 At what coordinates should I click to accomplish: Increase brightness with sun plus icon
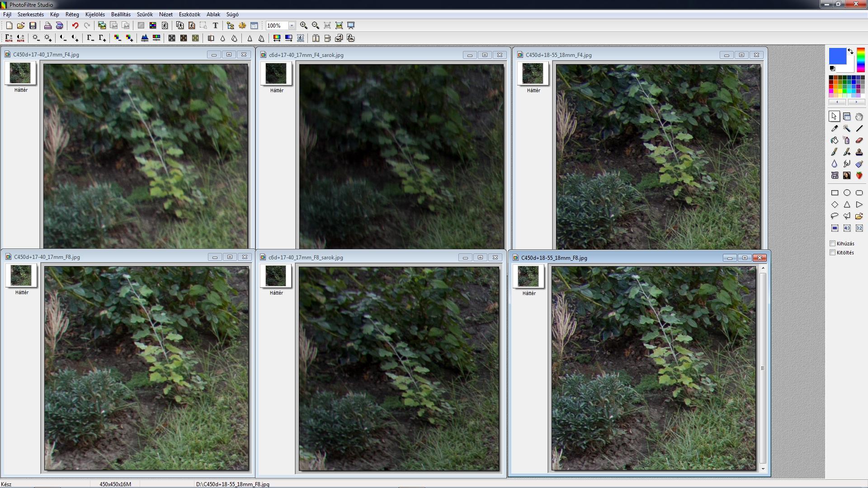click(x=48, y=38)
